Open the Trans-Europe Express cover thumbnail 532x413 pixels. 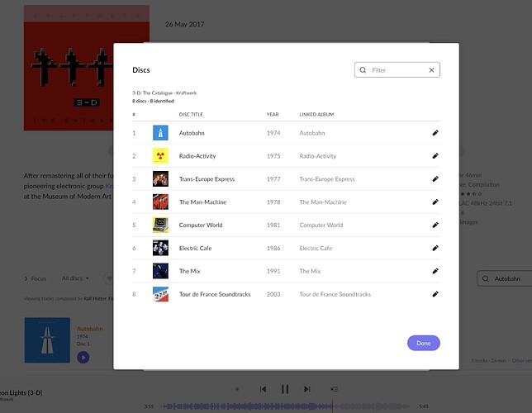[x=160, y=179]
